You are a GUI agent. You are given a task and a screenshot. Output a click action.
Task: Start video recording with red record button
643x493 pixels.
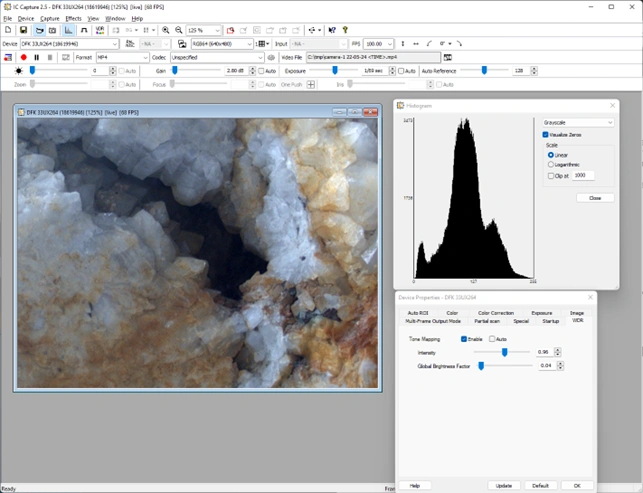click(23, 57)
